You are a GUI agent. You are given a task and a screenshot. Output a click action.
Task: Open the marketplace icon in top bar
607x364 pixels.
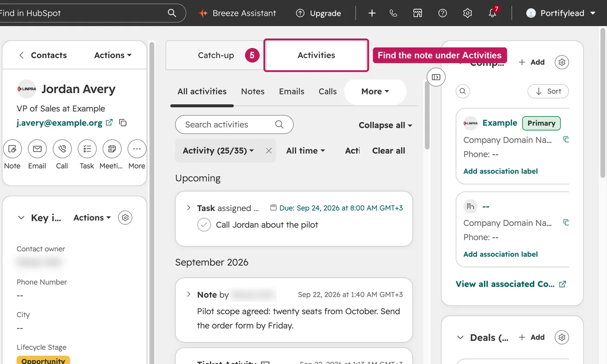pyautogui.click(x=418, y=13)
